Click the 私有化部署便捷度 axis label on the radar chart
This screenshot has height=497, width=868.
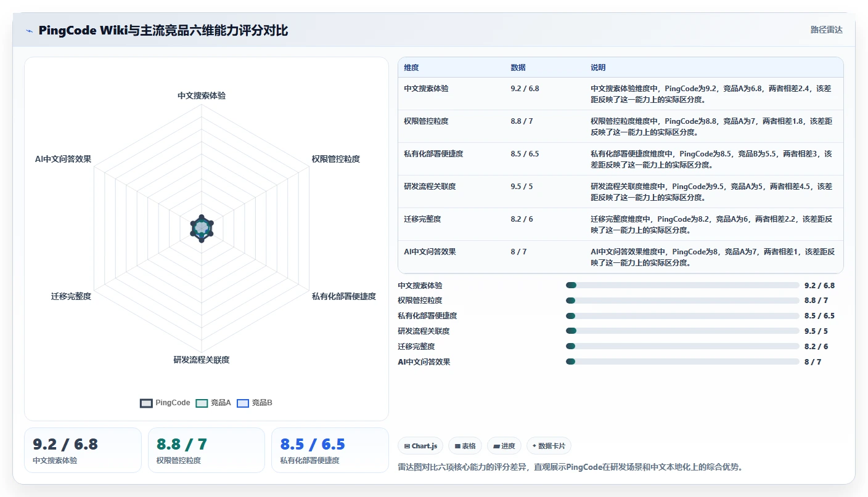pyautogui.click(x=344, y=297)
